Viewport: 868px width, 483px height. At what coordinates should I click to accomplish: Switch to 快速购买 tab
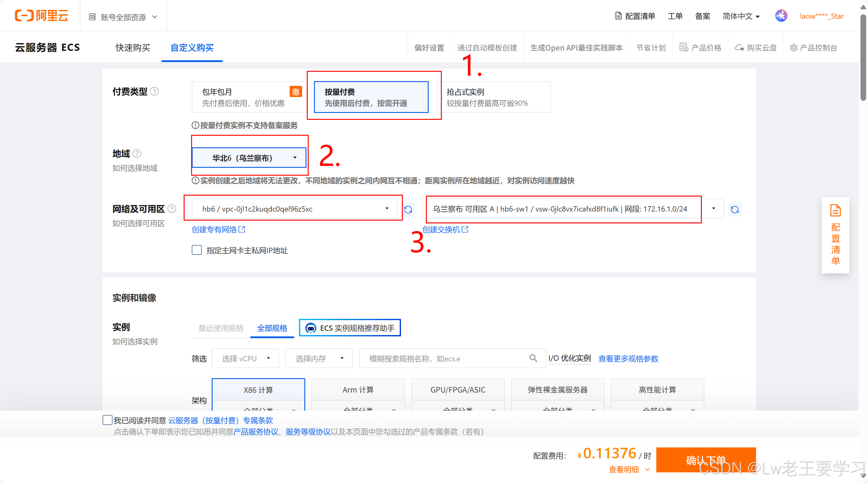click(133, 47)
